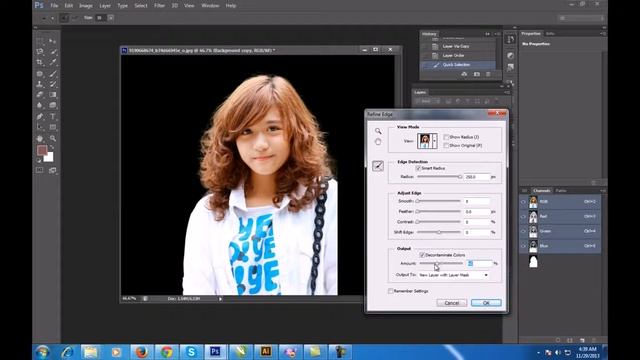Image resolution: width=640 pixels, height=360 pixels.
Task: Hide the Blue channel visibility eye
Action: click(524, 246)
